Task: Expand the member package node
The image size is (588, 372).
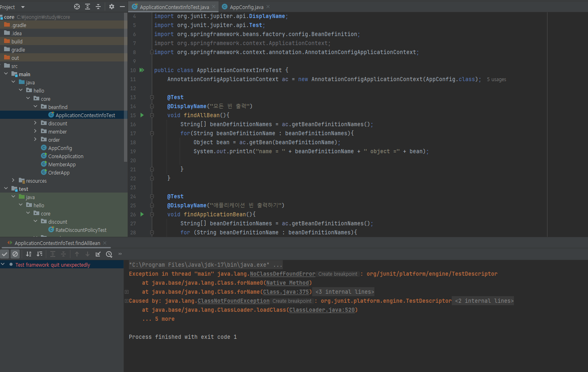Action: point(36,131)
